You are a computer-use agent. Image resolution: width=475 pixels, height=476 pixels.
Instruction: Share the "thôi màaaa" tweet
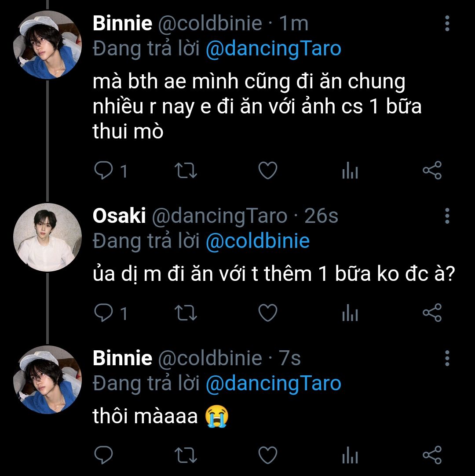tap(432, 455)
